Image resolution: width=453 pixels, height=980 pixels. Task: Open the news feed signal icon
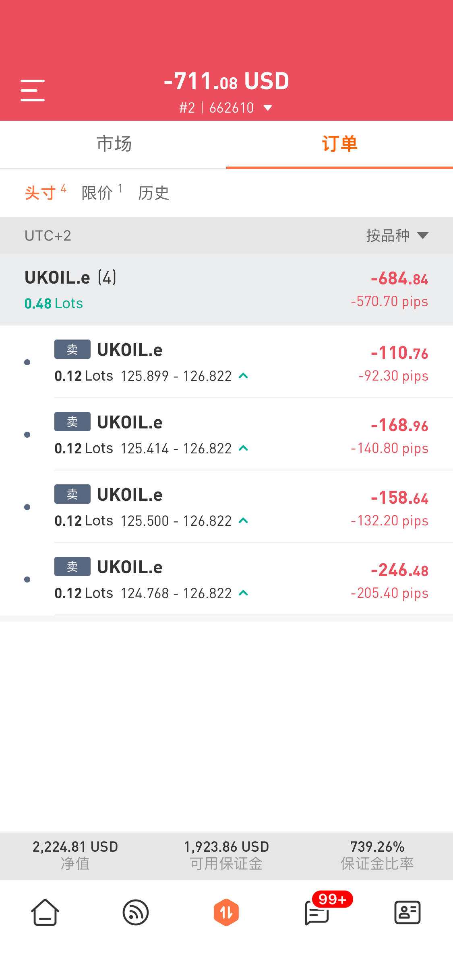pos(136,912)
